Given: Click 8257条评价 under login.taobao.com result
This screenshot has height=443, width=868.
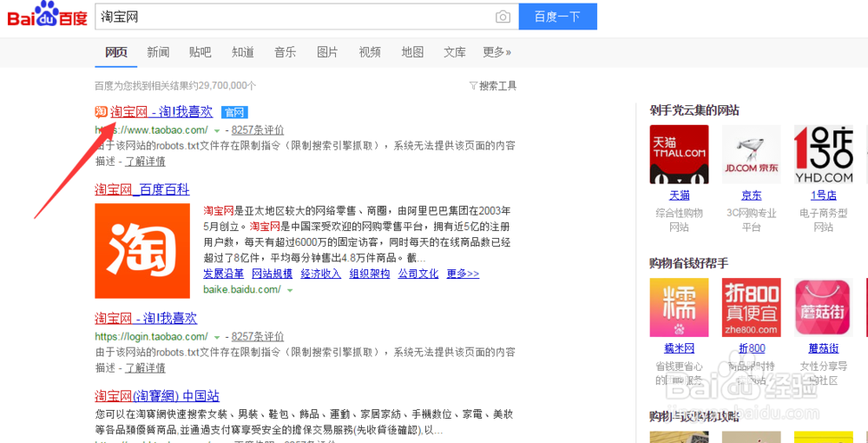Looking at the screenshot, I should [x=258, y=336].
